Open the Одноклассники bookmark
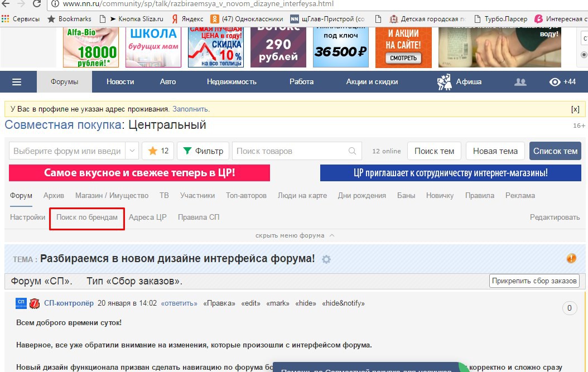The height and width of the screenshot is (372, 588). click(247, 19)
